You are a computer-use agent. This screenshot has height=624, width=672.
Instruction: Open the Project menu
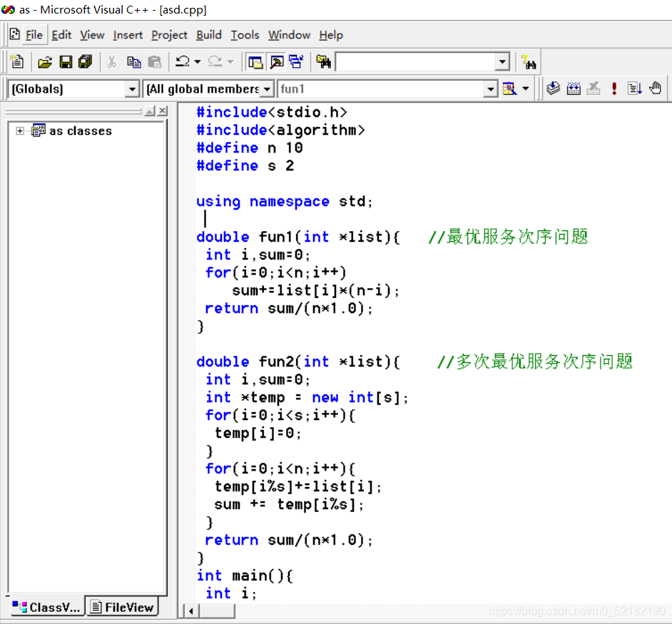tap(169, 35)
